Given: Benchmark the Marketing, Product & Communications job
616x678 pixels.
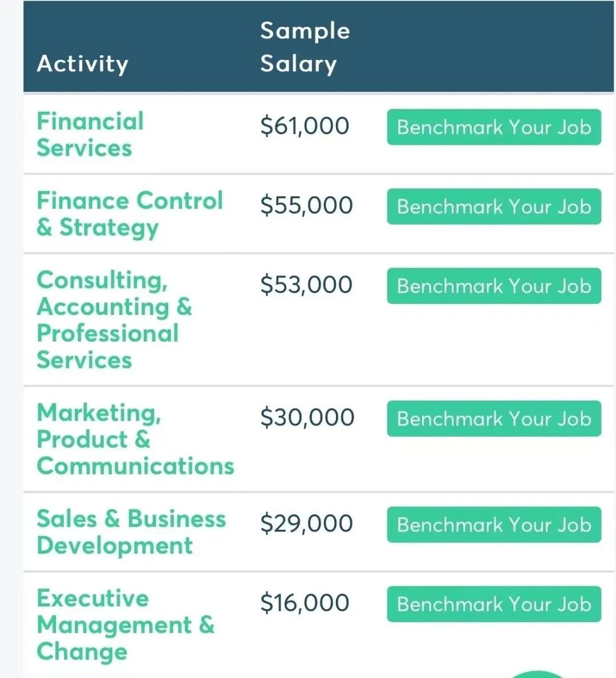Looking at the screenshot, I should pyautogui.click(x=494, y=419).
